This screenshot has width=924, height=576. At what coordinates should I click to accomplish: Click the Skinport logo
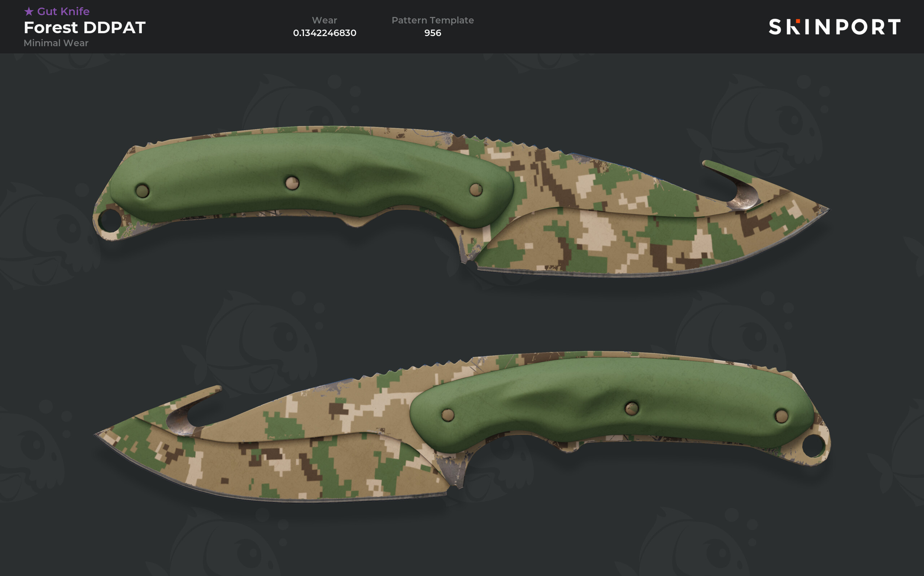(x=834, y=27)
